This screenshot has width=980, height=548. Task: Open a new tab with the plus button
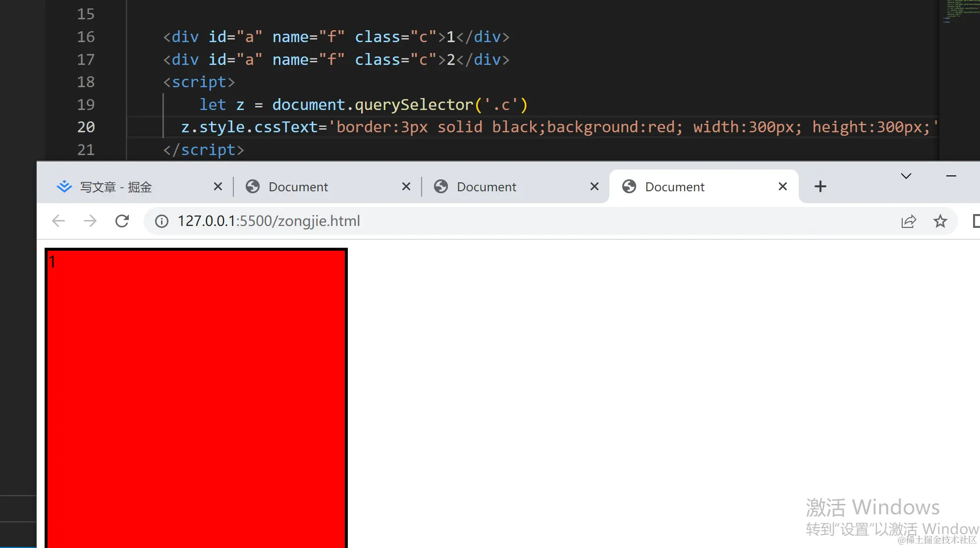tap(820, 186)
